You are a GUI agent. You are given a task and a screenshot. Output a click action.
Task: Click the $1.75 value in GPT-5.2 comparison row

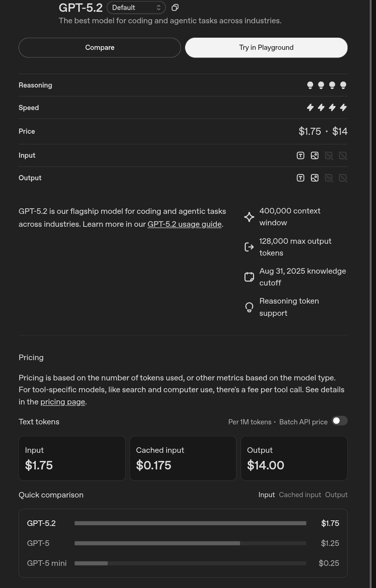[x=330, y=523]
